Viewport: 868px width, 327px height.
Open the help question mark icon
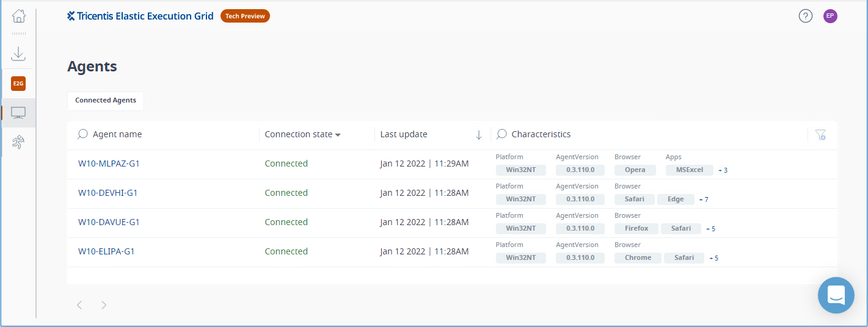(x=806, y=16)
